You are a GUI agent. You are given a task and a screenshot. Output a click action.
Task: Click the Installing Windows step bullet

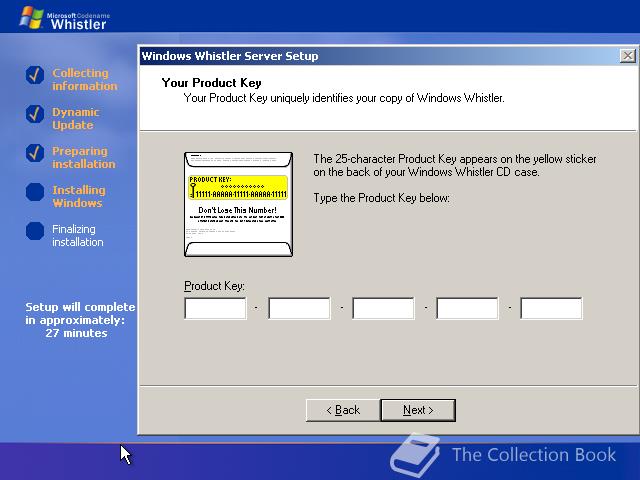35,192
